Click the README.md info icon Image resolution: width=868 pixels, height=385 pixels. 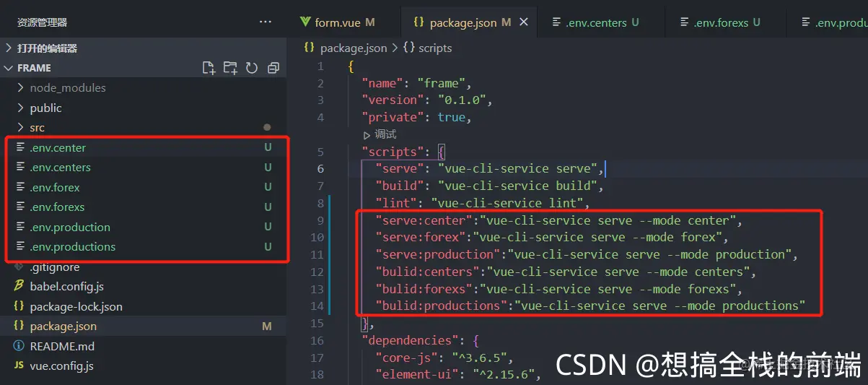19,346
